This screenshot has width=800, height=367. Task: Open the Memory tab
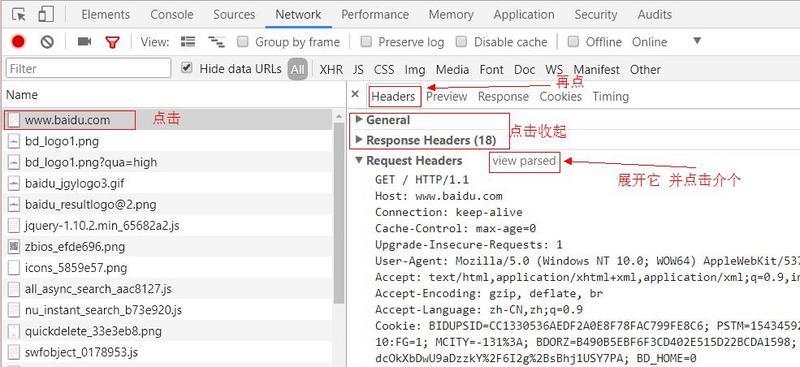451,15
